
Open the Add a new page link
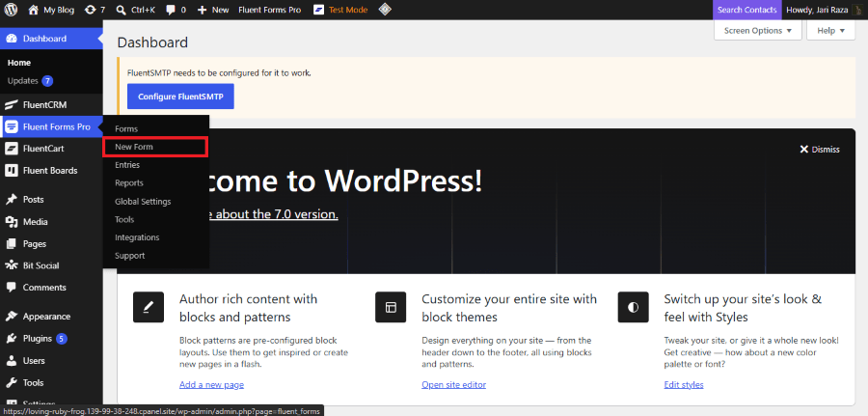pyautogui.click(x=211, y=384)
